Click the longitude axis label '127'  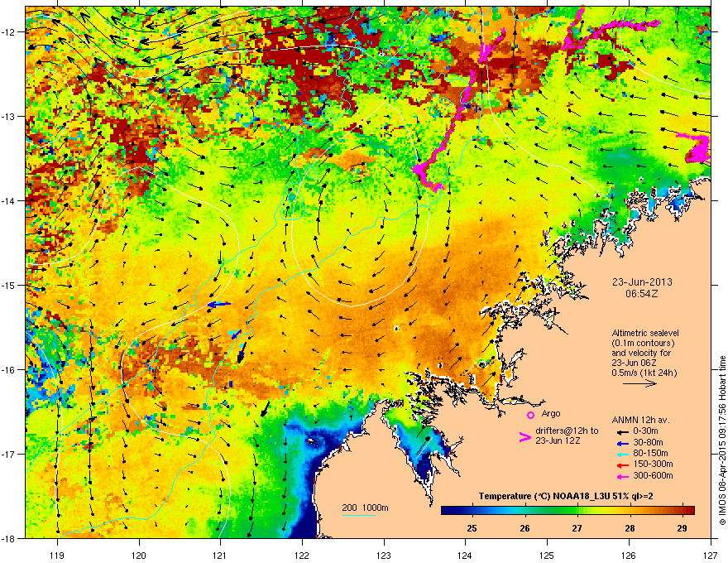(711, 555)
